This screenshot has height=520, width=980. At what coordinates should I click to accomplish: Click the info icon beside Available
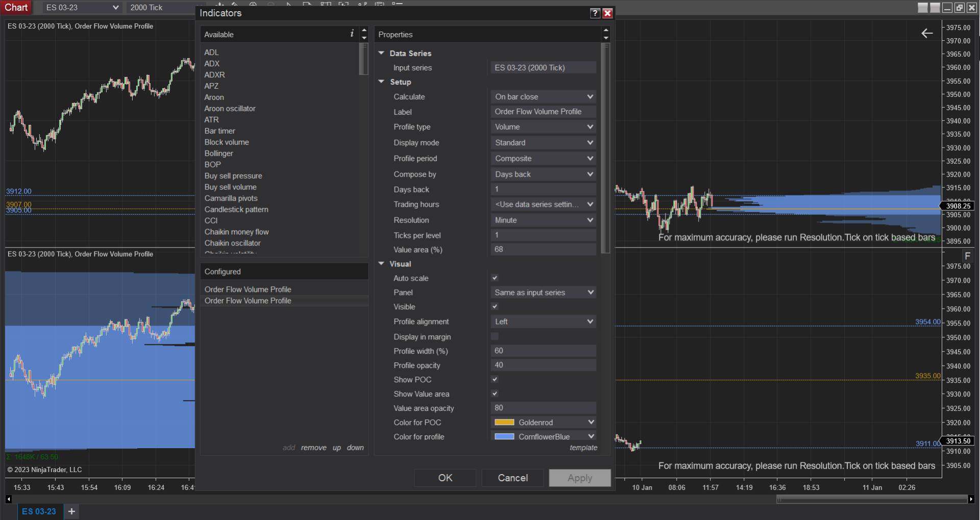pyautogui.click(x=352, y=34)
